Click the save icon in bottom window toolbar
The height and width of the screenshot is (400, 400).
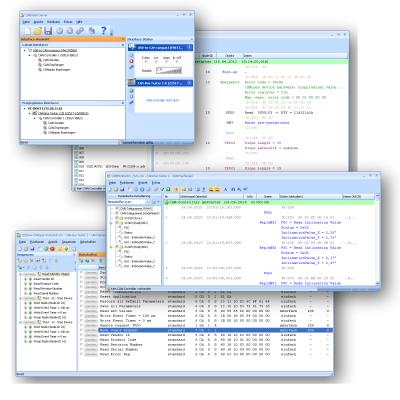click(32, 249)
